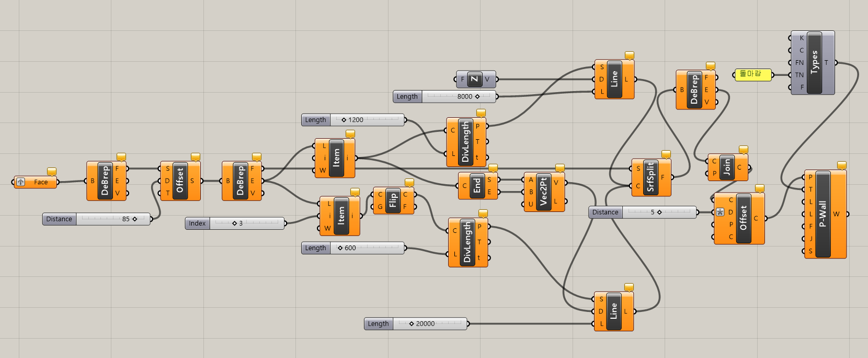This screenshot has width=868, height=358.
Task: Click the Unit Z vector component
Action: [474, 80]
